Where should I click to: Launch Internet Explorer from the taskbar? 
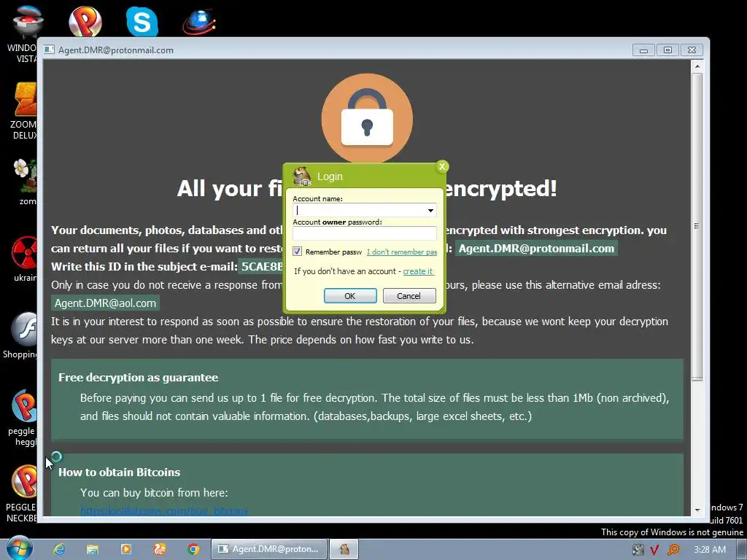[x=59, y=549]
